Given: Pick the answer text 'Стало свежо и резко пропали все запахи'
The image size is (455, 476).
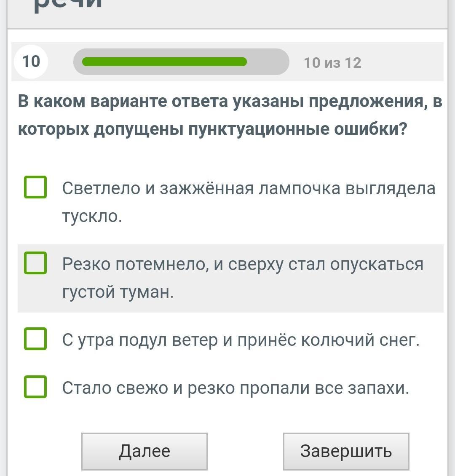Looking at the screenshot, I should click(236, 388).
